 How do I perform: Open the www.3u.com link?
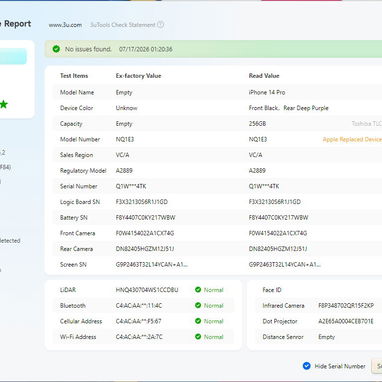click(65, 25)
